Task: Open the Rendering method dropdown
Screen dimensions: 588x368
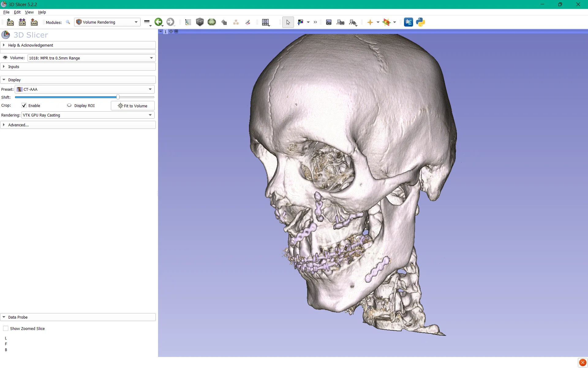Action: (88, 115)
